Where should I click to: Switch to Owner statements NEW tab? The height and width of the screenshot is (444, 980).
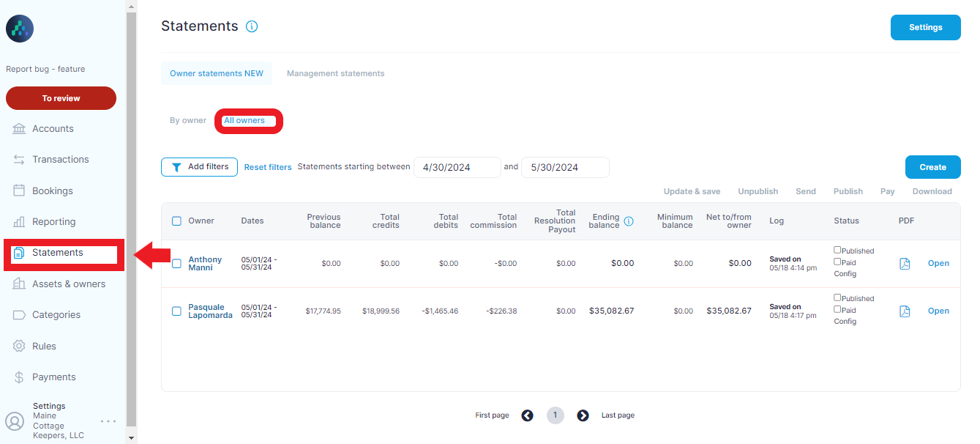(x=217, y=73)
